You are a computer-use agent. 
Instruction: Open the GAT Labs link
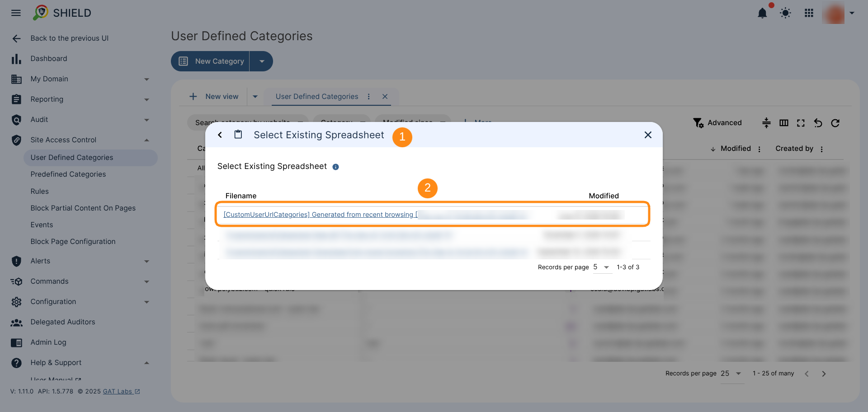click(x=121, y=391)
